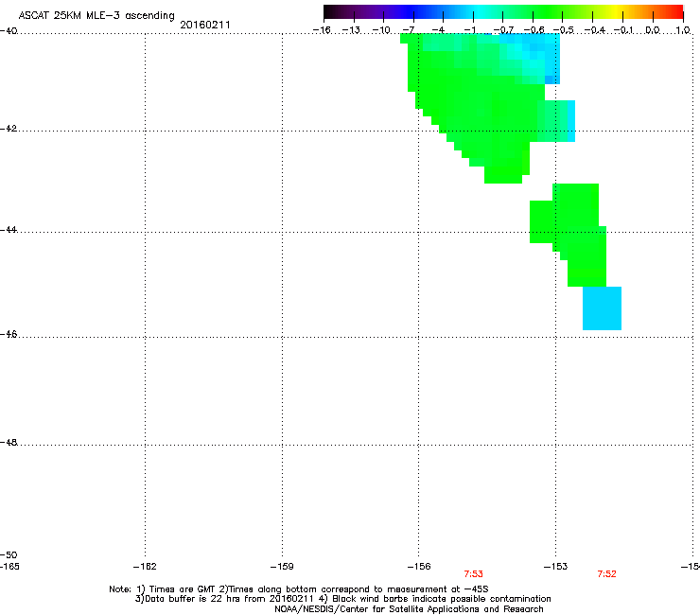Click longitude label -153
Screen dimensions: 700x615
coord(556,567)
